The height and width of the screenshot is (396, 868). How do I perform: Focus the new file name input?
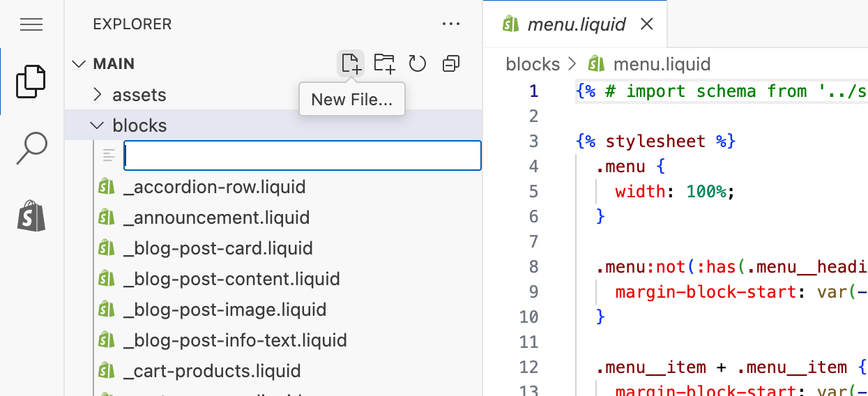[x=303, y=155]
